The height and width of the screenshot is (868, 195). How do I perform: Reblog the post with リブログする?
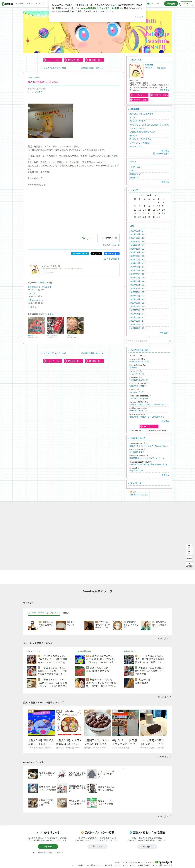click(x=109, y=238)
